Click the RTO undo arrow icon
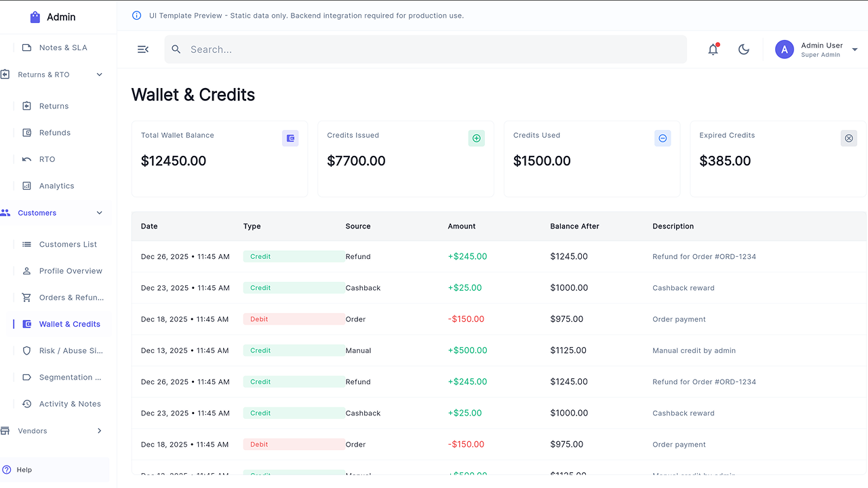This screenshot has height=488, width=868. tap(26, 159)
